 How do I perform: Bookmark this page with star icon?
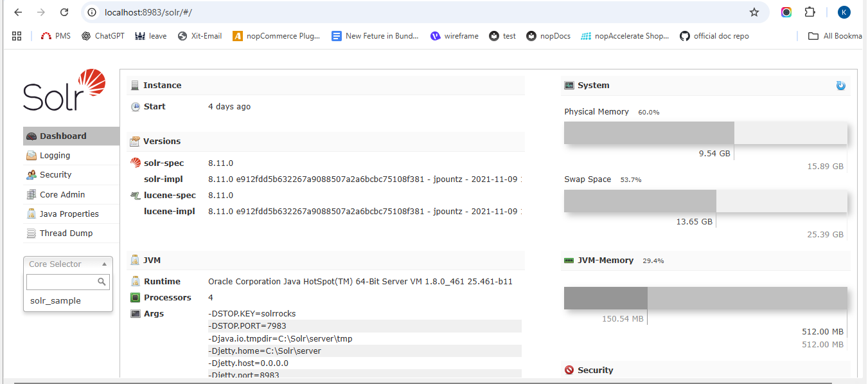pos(754,12)
